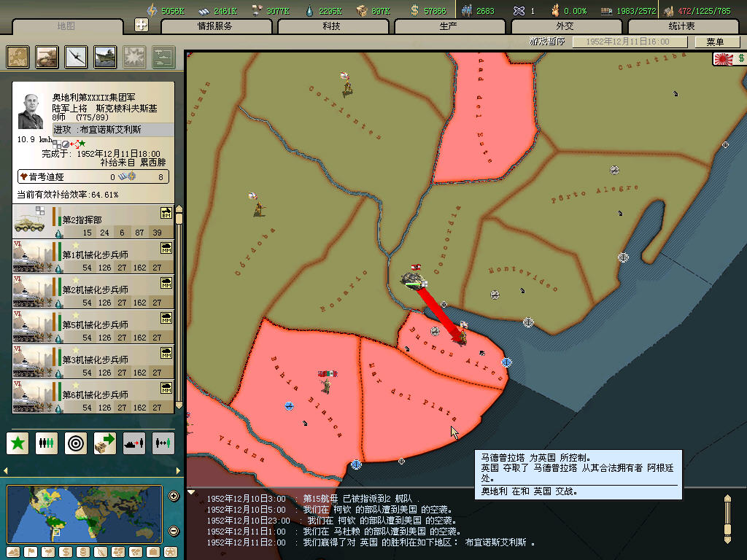Image resolution: width=747 pixels, height=560 pixels.
Task: Expand the left arrow under command buttons
Action: pyautogui.click(x=7, y=470)
